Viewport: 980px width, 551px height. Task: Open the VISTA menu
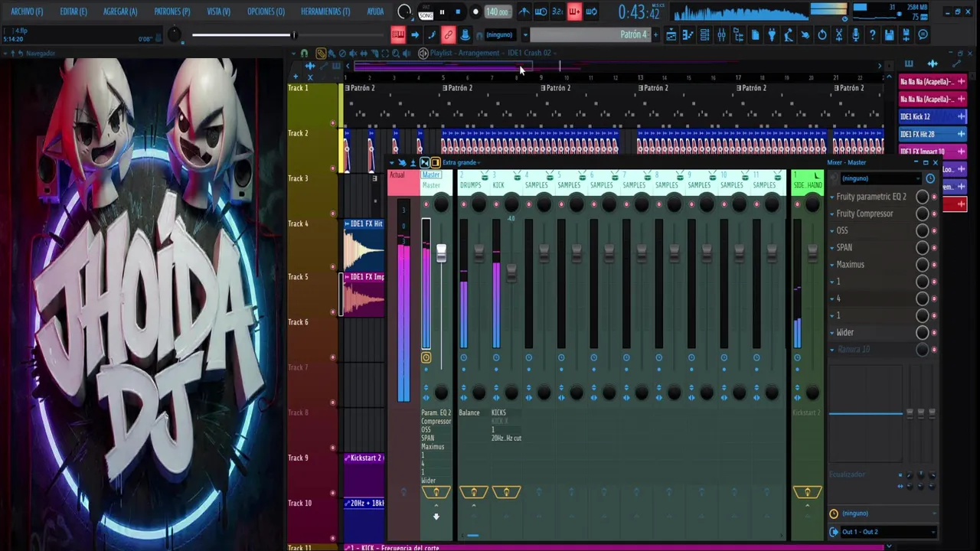click(219, 11)
